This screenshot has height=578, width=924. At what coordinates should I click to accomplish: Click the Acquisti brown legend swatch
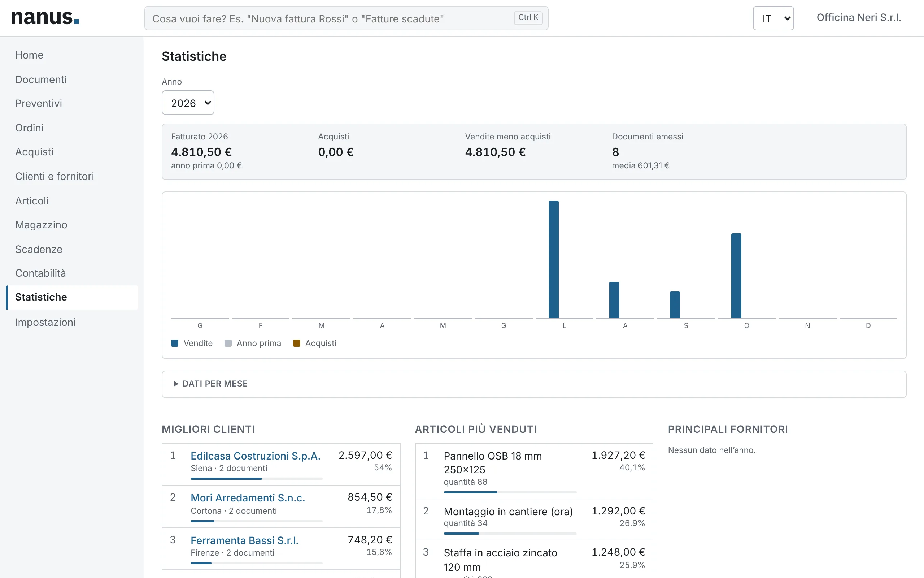point(297,343)
